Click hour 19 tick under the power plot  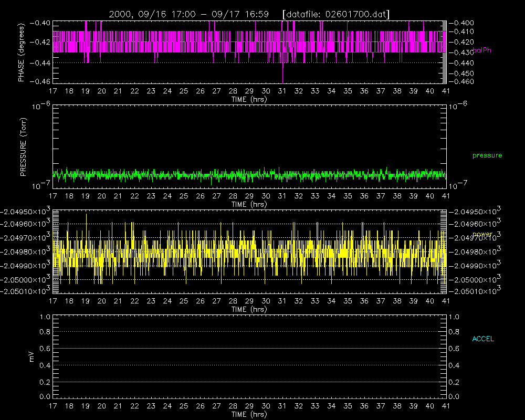86,301
